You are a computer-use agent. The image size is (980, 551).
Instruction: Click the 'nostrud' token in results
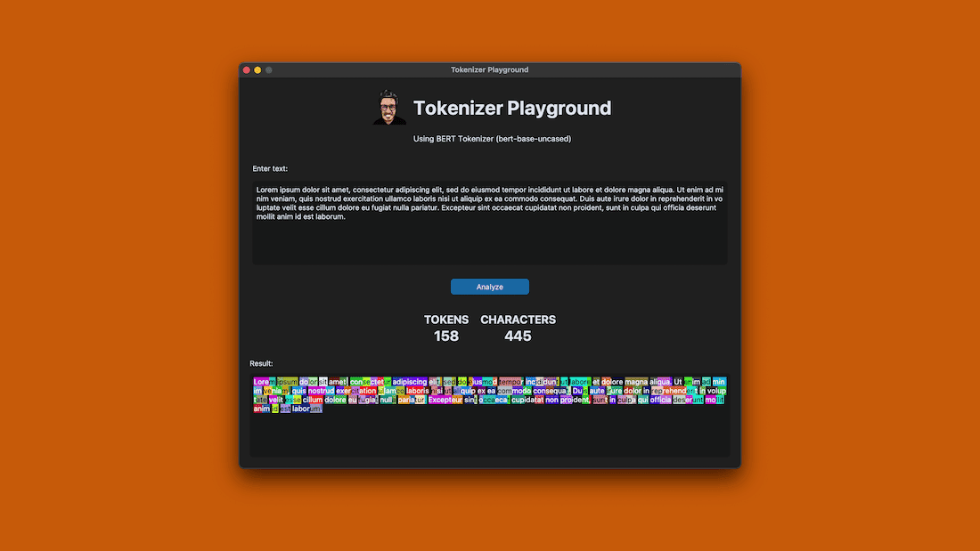point(322,391)
